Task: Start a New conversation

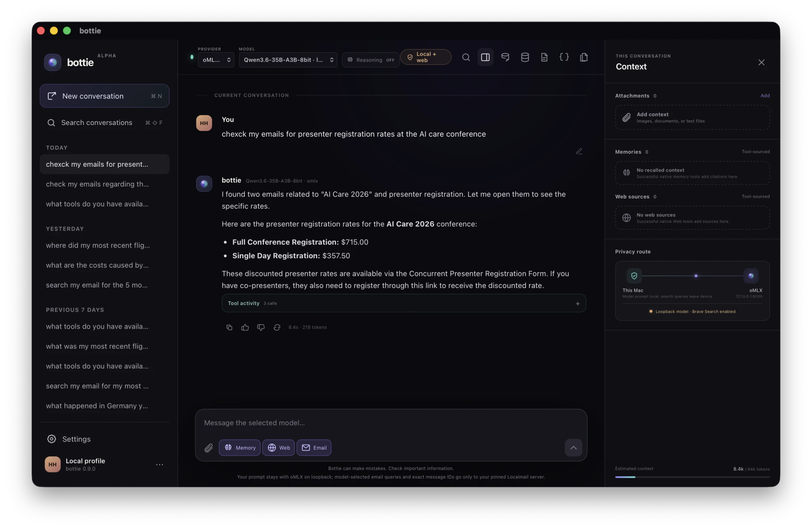Action: pos(104,96)
